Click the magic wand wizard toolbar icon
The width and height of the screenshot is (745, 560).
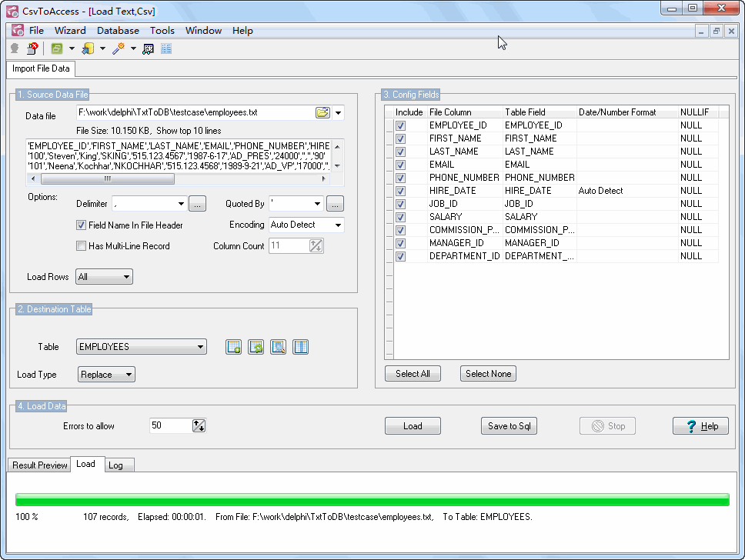pyautogui.click(x=119, y=48)
